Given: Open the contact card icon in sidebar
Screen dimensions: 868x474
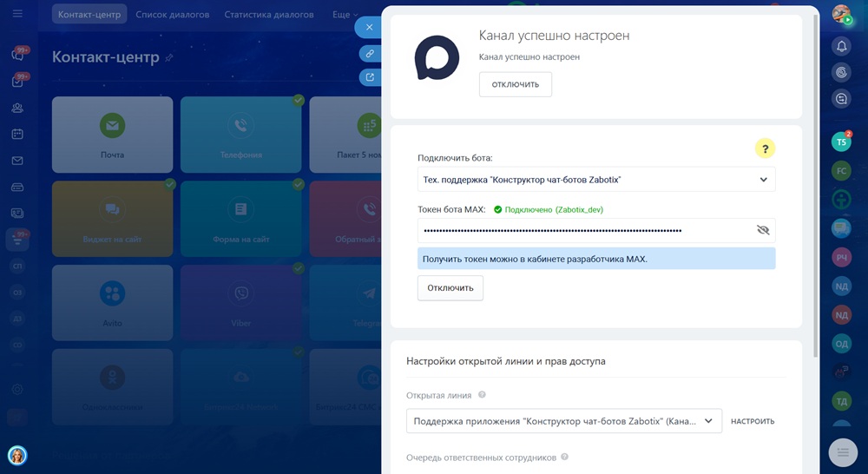Looking at the screenshot, I should (17, 214).
